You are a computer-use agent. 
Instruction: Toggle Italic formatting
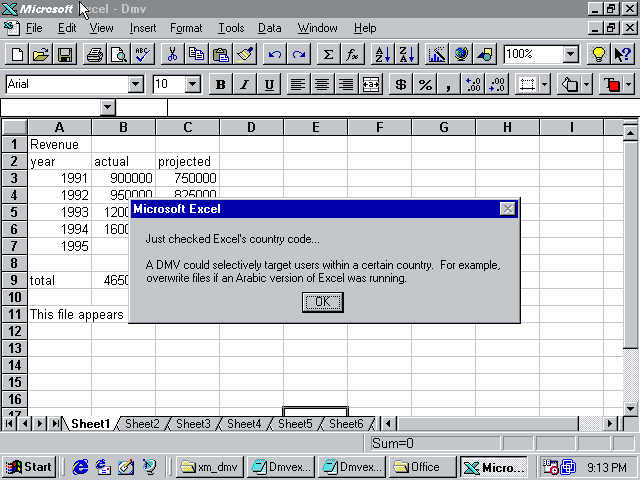[x=244, y=84]
